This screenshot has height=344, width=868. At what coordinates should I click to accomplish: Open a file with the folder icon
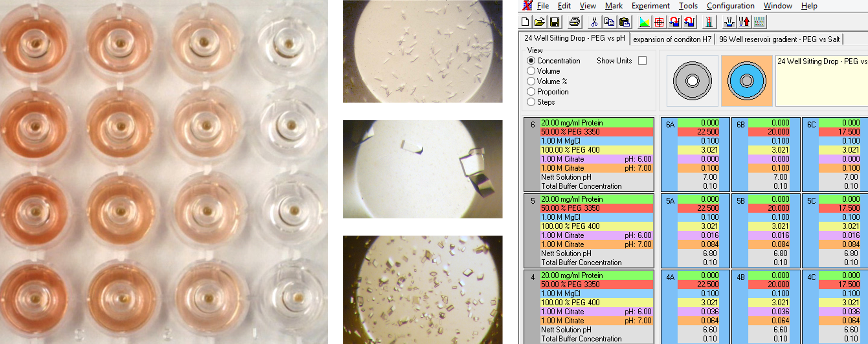[540, 22]
